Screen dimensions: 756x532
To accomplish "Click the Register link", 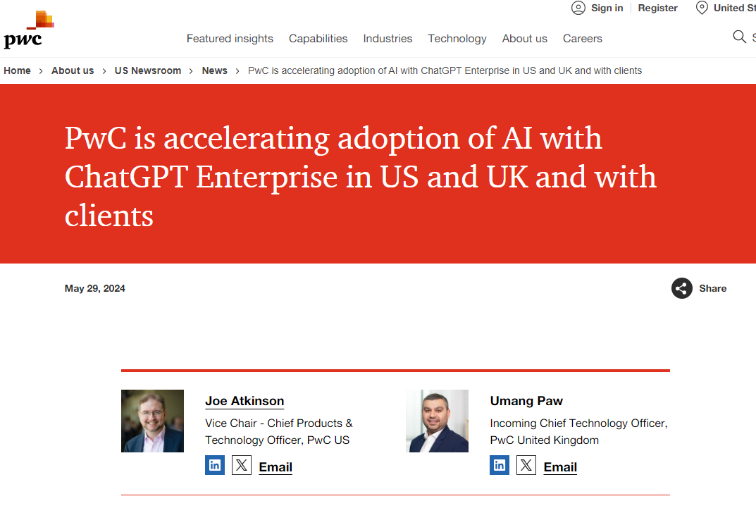I will [657, 8].
